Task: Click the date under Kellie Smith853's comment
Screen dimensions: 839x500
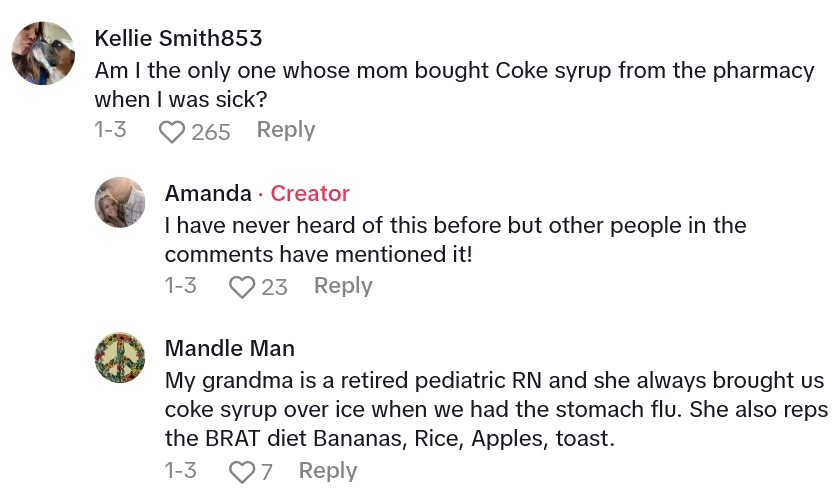Action: pyautogui.click(x=110, y=130)
